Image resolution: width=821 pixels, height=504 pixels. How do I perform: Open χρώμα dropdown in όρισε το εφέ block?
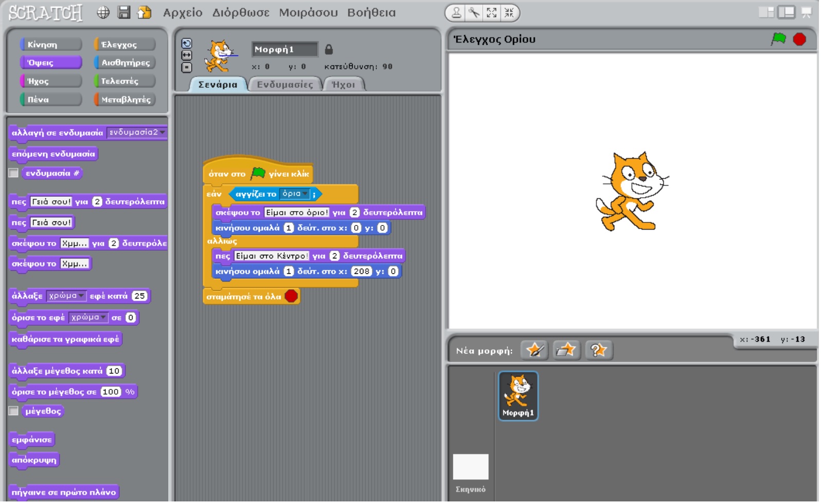tap(88, 318)
